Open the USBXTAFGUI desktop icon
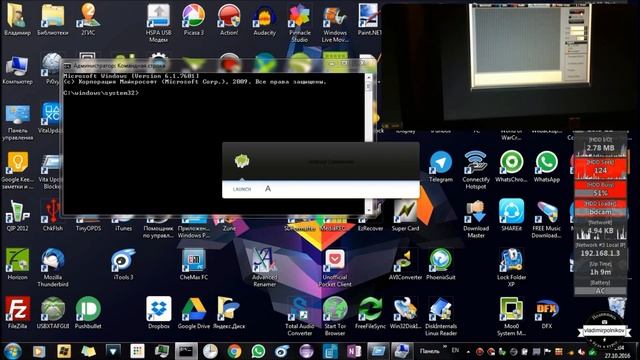The width and height of the screenshot is (640, 360). click(53, 313)
